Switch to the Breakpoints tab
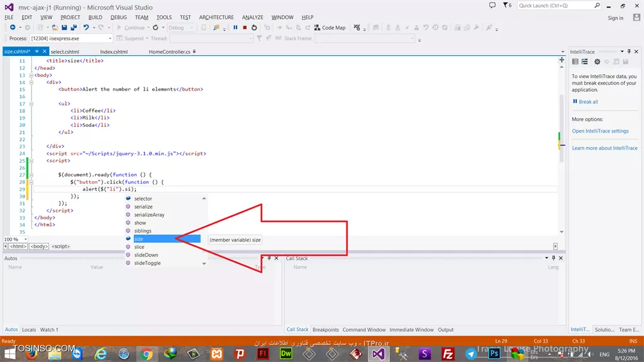Image resolution: width=644 pixels, height=362 pixels. pos(325,329)
